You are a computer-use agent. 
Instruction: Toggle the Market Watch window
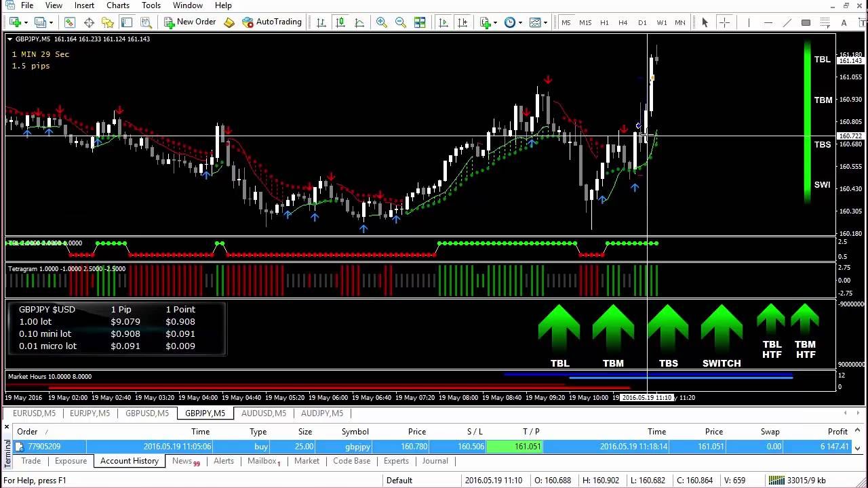[70, 22]
